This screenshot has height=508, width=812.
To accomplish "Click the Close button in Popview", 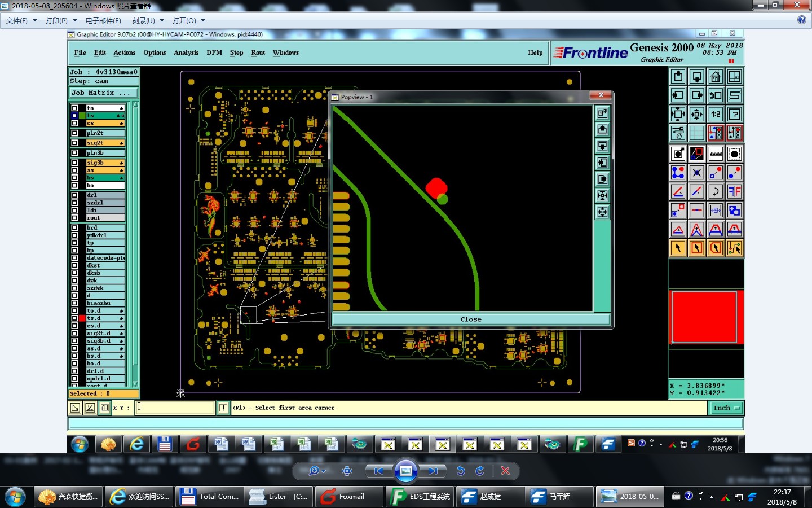I will click(x=471, y=319).
